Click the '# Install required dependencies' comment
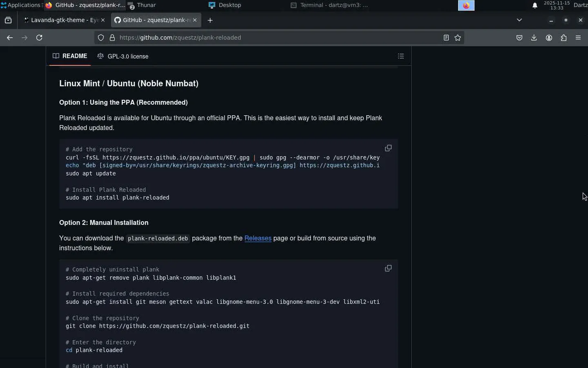Image resolution: width=588 pixels, height=368 pixels. (117, 294)
